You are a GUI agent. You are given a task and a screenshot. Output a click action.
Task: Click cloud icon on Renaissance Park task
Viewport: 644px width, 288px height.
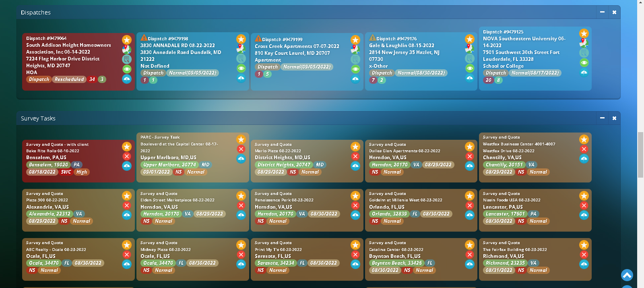coord(355,215)
